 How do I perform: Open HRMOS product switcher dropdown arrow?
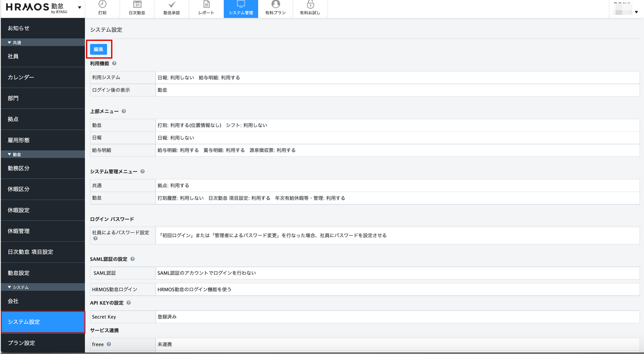(80, 8)
